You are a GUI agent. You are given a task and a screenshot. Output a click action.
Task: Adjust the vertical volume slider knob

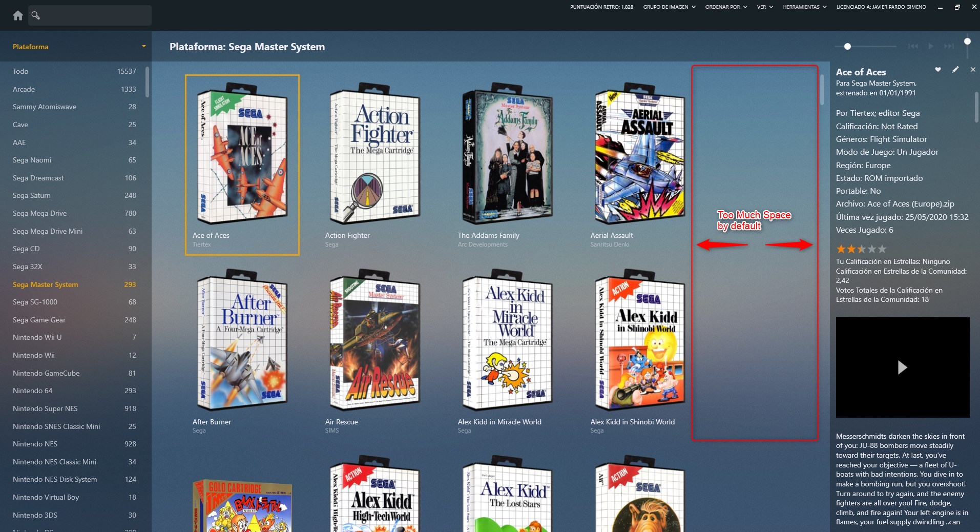[x=967, y=42]
